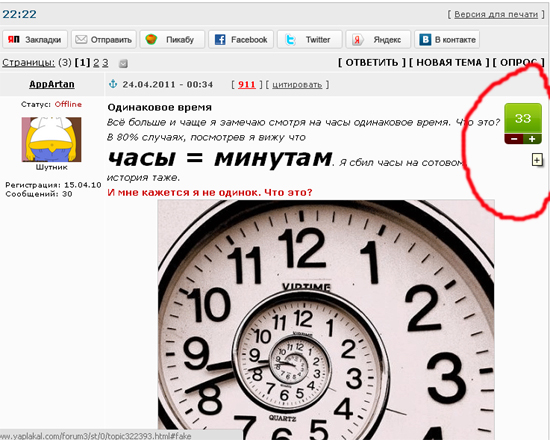Click цитировать to quote the post

click(297, 85)
